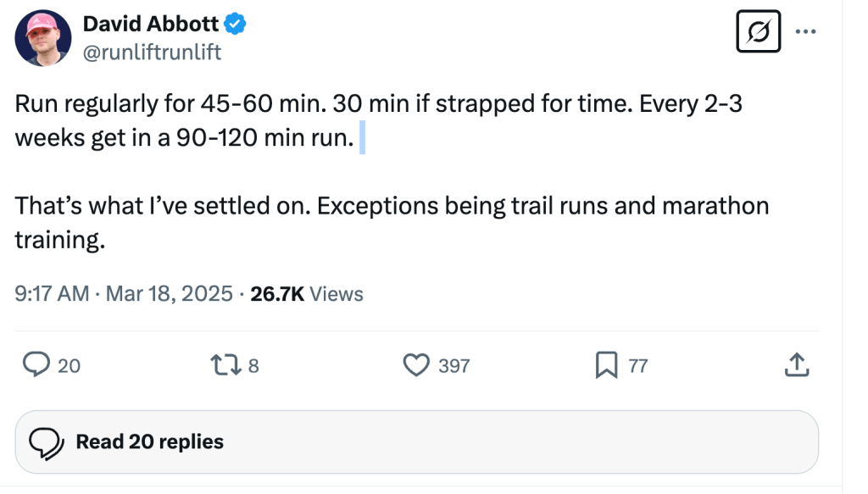Click the bookmark count 77

637,366
